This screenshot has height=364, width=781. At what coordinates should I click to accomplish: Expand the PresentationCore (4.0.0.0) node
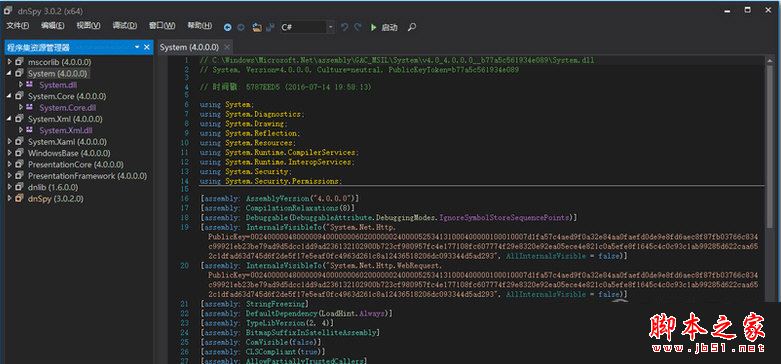pos(9,164)
